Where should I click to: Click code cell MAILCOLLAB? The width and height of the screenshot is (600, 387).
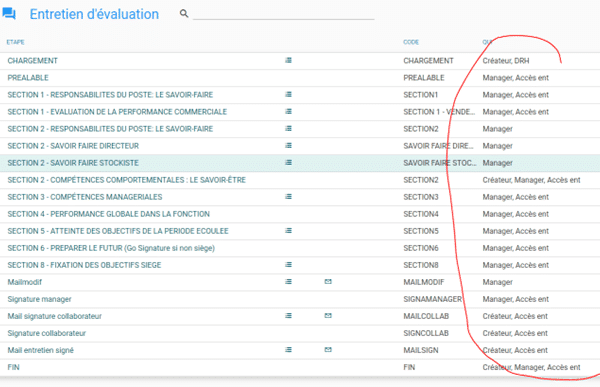426,316
